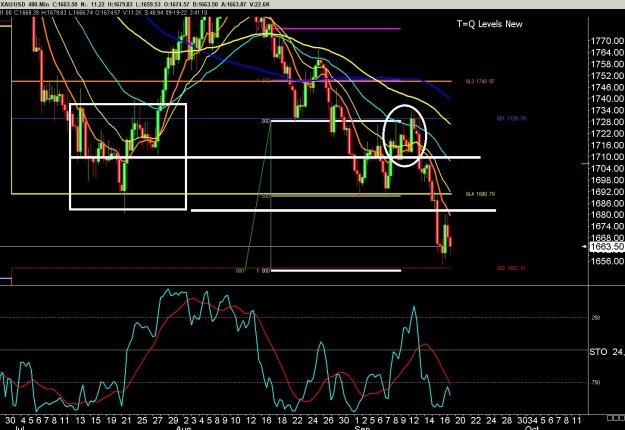Click the Aug month label on the time axis

(184, 428)
